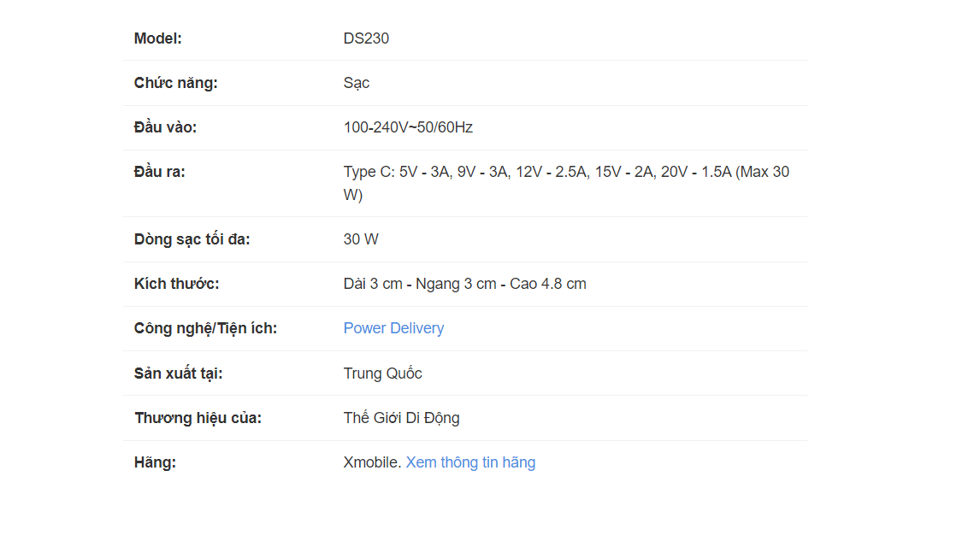The width and height of the screenshot is (980, 553).
Task: Click the 'Đầu ra:' label
Action: coord(160,172)
